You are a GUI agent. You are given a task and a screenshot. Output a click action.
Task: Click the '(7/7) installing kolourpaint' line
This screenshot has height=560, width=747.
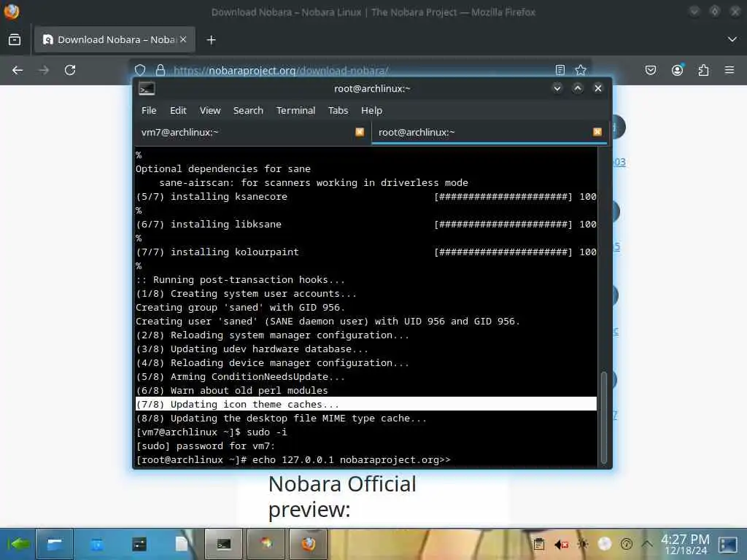point(366,252)
